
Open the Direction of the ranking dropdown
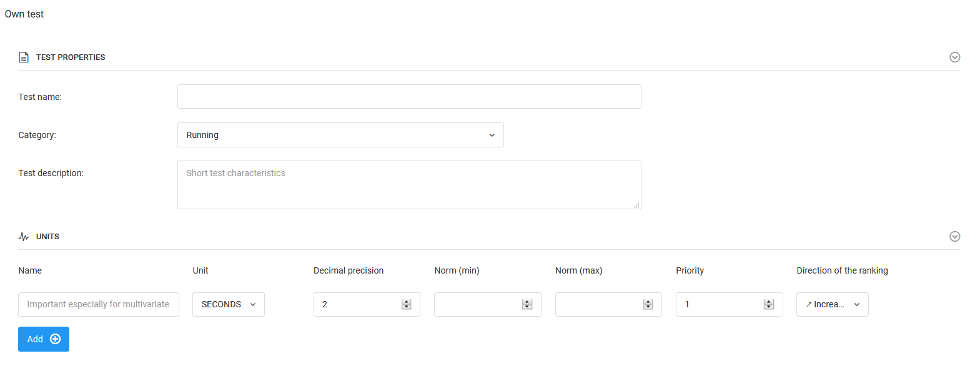click(832, 304)
